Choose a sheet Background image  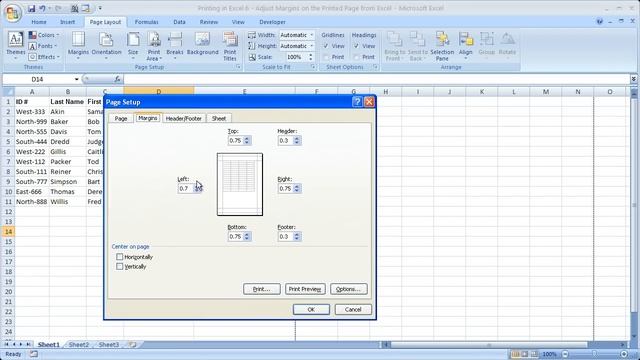tap(202, 44)
